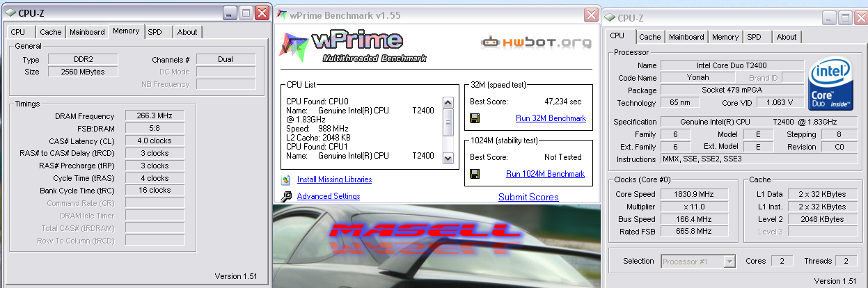The width and height of the screenshot is (868, 288).
Task: Minimize the right CPU-Z window
Action: click(x=830, y=17)
